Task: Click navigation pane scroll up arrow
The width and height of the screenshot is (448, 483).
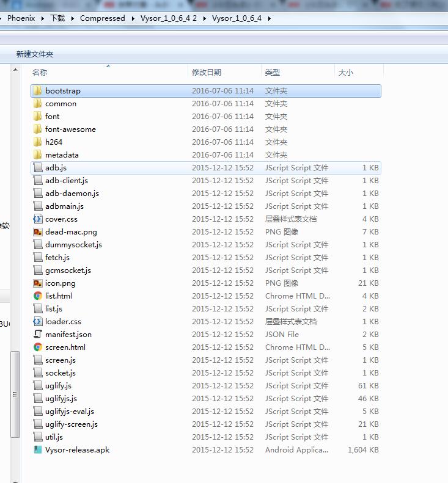Action: pos(15,70)
